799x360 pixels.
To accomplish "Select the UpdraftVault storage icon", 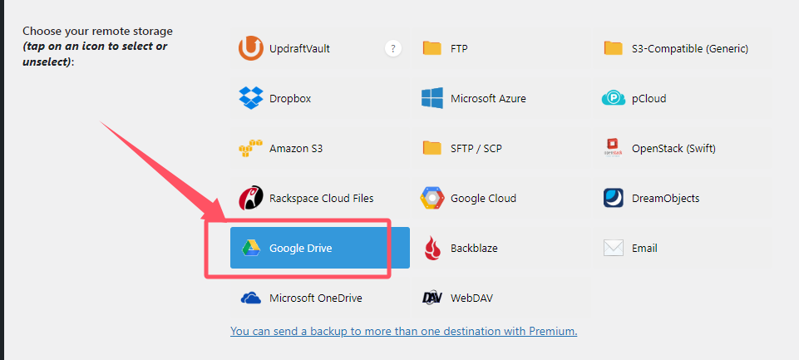I will pyautogui.click(x=251, y=48).
